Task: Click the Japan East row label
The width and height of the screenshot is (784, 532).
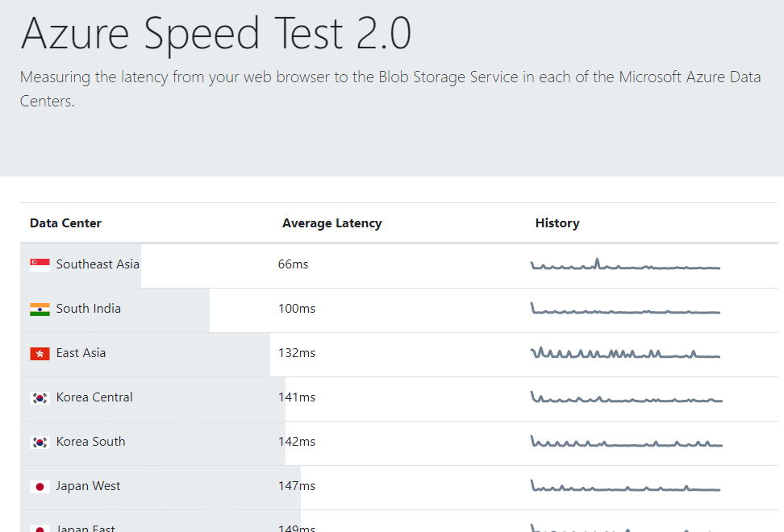Action: coord(85,528)
